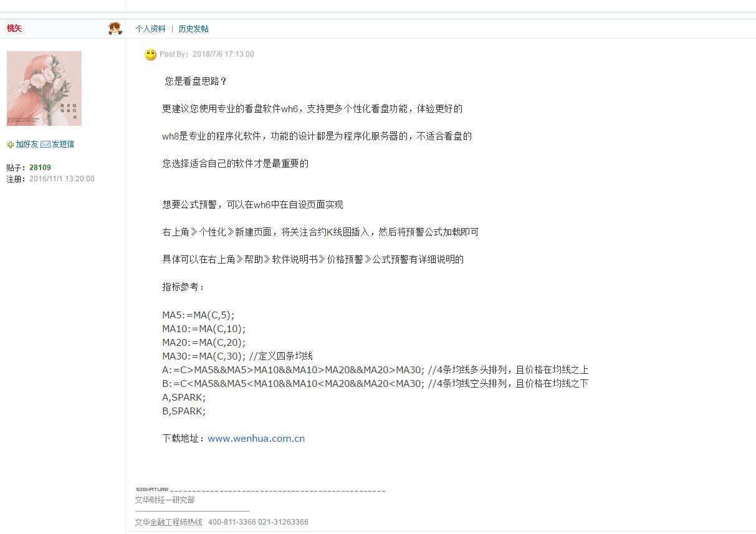Viewport: 756px width, 534px height.
Task: Click the code line MA5:=MA(C,5);
Action: click(x=198, y=315)
